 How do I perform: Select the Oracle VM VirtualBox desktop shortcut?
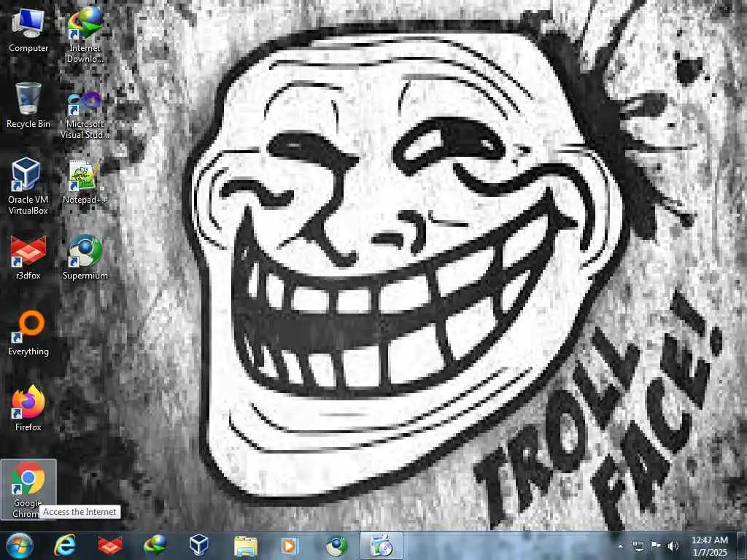(28, 186)
